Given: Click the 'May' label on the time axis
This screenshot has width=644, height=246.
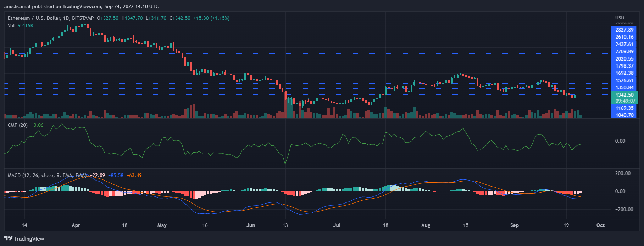Looking at the screenshot, I should (x=162, y=225).
